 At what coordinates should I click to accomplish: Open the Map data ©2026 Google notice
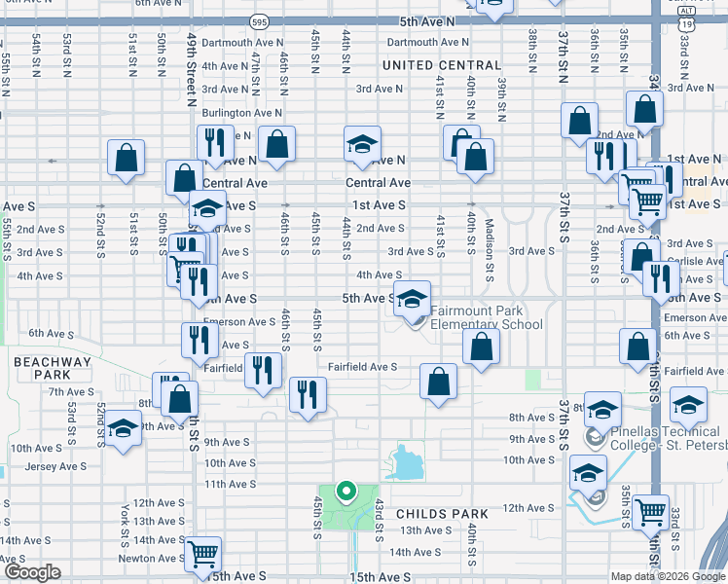668,576
